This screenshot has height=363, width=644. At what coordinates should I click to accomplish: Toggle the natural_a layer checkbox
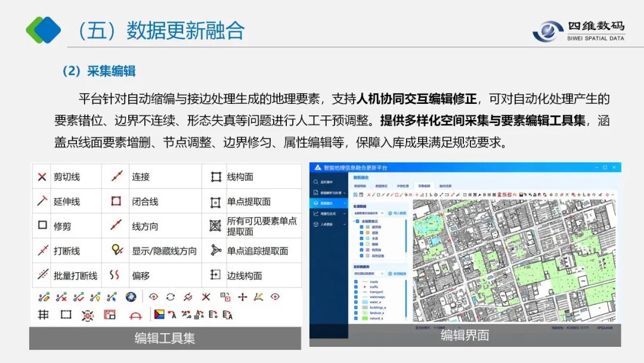[356, 318]
